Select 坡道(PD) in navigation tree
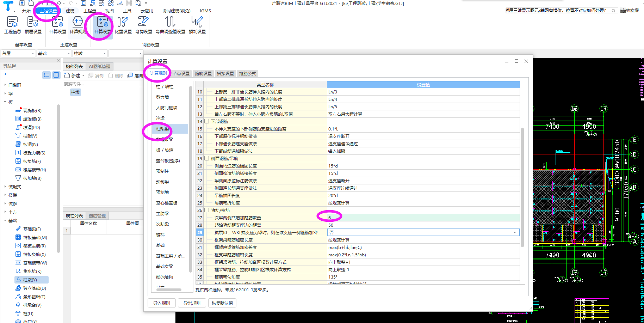The image size is (644, 323). tap(28, 127)
